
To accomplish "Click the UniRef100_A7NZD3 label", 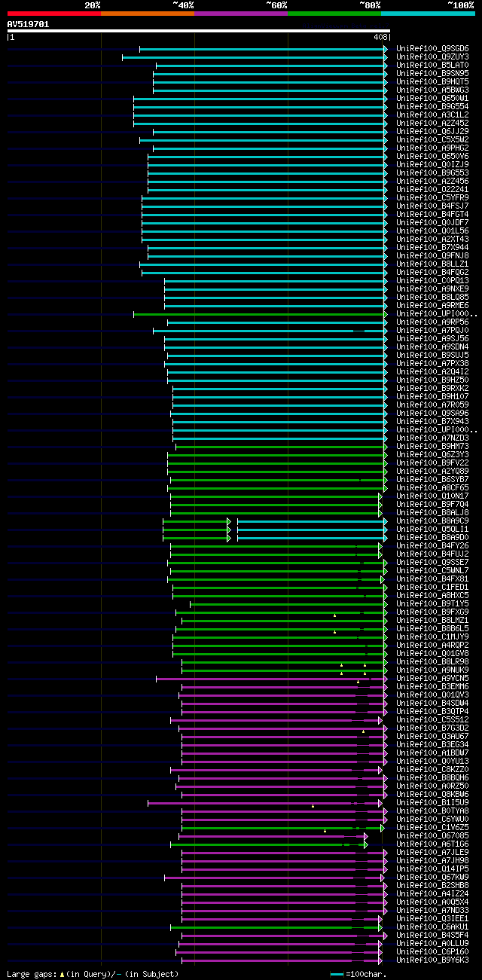I will click(432, 438).
